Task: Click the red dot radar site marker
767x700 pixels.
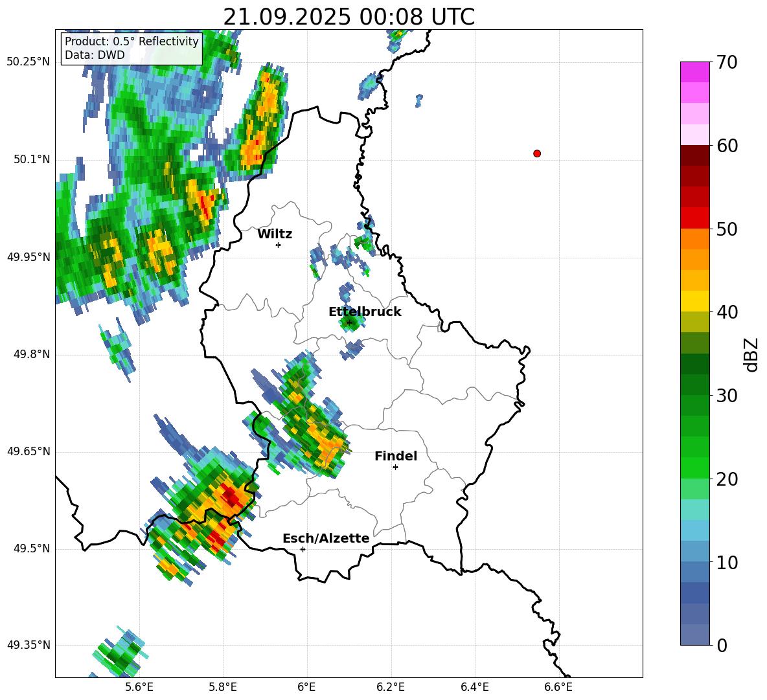Action: coord(537,153)
